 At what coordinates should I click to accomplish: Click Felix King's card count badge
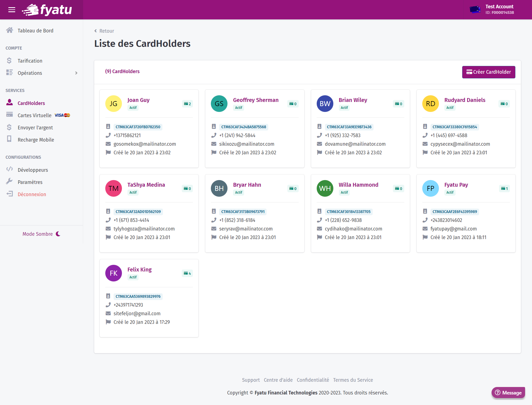pyautogui.click(x=187, y=273)
